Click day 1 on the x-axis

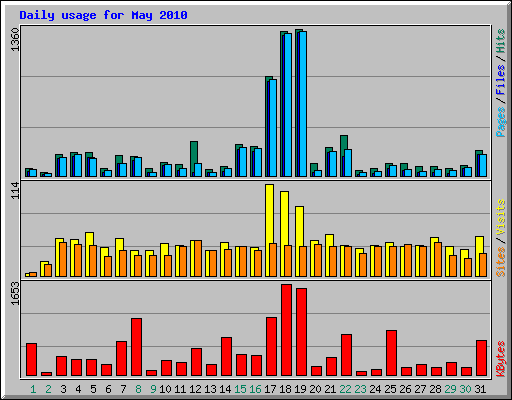33,389
